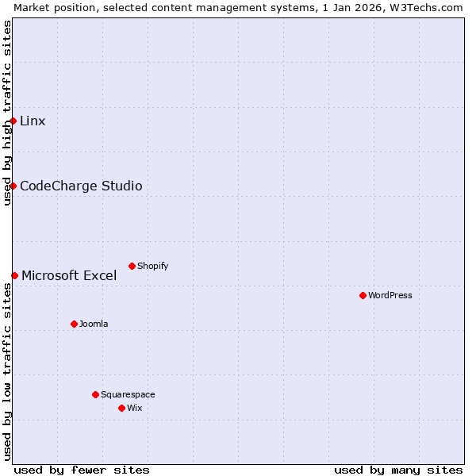Select the 'Joomla' label
The image size is (476, 476).
pos(94,324)
